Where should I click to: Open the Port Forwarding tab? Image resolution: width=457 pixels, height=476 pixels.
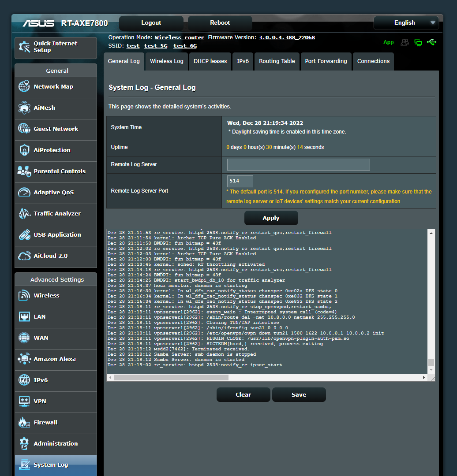[x=326, y=61]
